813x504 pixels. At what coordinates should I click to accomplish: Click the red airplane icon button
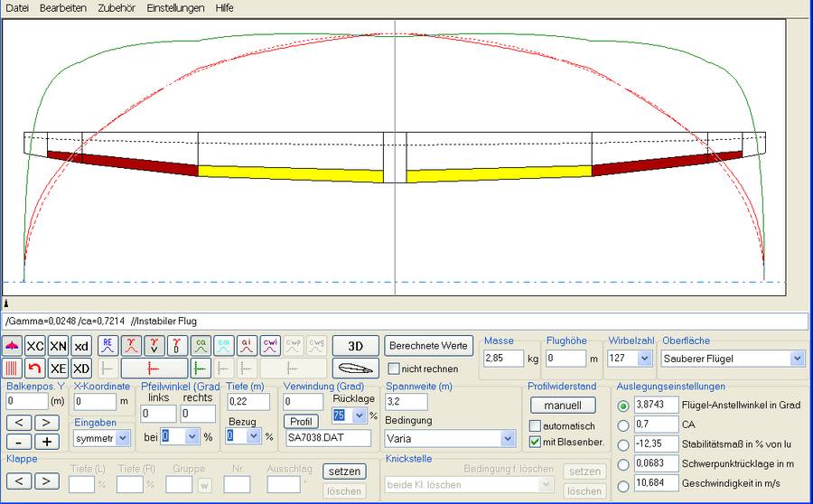[12, 346]
